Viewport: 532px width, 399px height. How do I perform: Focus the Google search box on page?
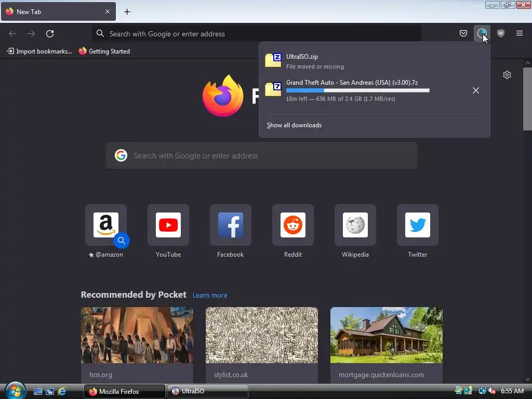tap(262, 155)
